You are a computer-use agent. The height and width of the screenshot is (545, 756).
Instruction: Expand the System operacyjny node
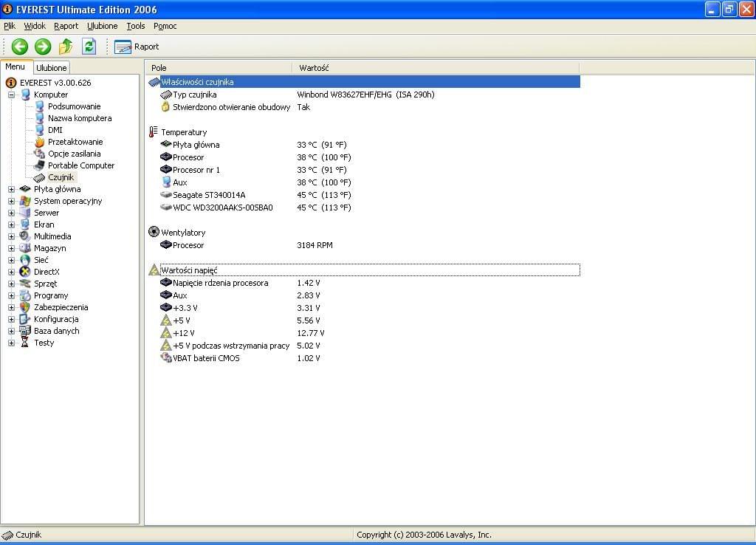point(12,201)
